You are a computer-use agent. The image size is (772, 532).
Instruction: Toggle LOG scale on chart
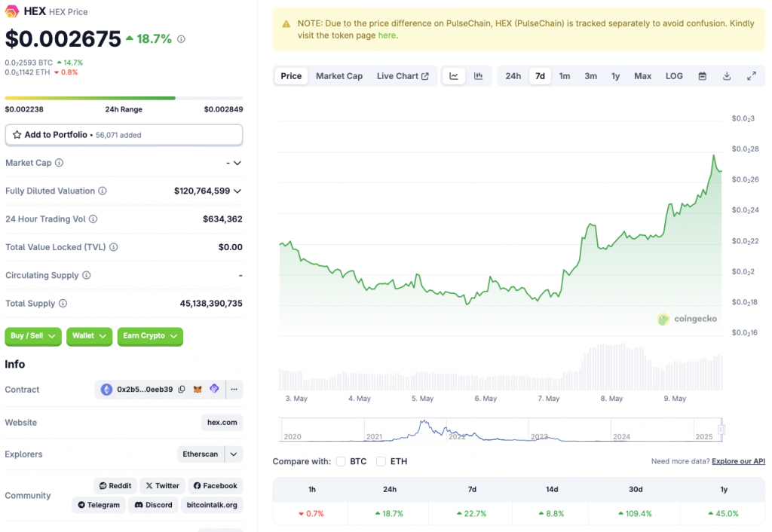pos(674,76)
